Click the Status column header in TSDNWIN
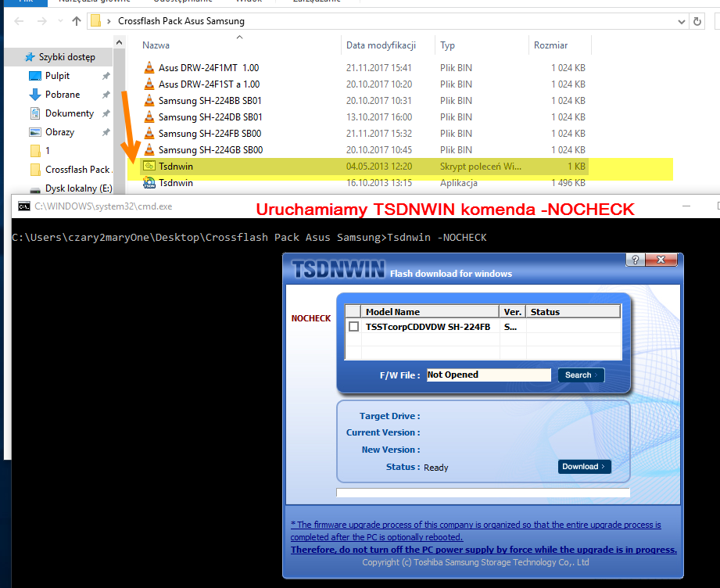This screenshot has height=588, width=720. [x=573, y=312]
